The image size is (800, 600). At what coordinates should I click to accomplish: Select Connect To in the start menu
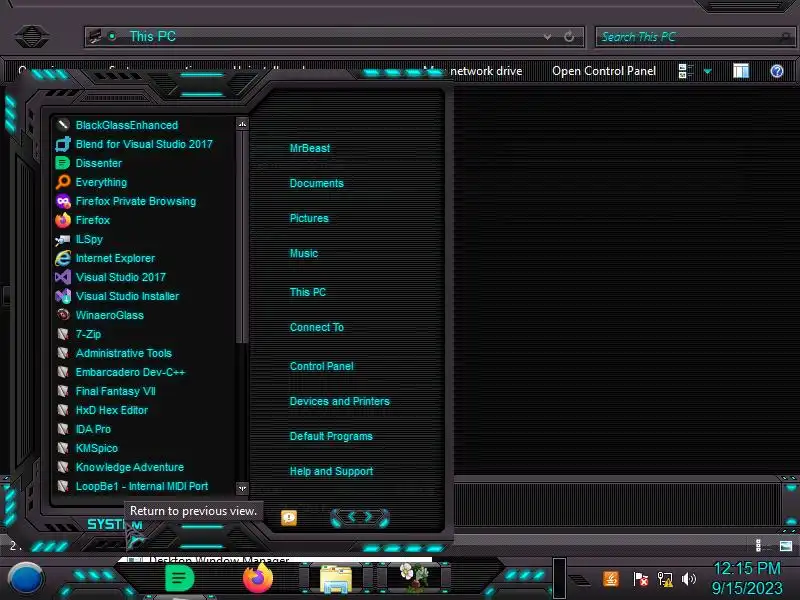tap(316, 328)
